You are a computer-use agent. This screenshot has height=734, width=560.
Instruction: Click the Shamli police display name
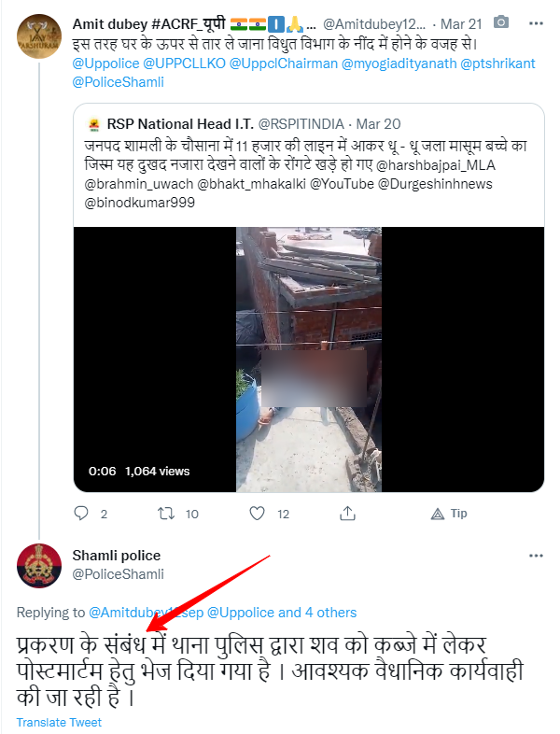pyautogui.click(x=117, y=556)
